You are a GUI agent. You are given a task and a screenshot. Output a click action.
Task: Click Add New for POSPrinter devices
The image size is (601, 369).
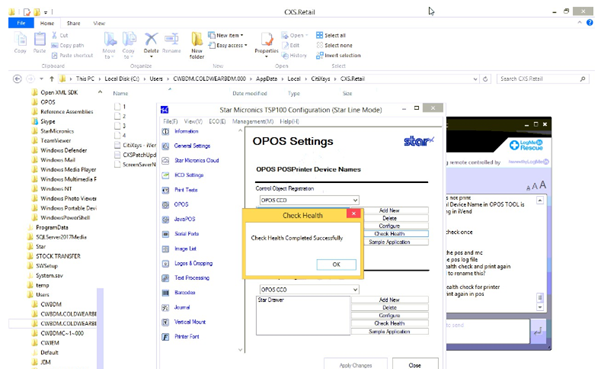pyautogui.click(x=389, y=210)
